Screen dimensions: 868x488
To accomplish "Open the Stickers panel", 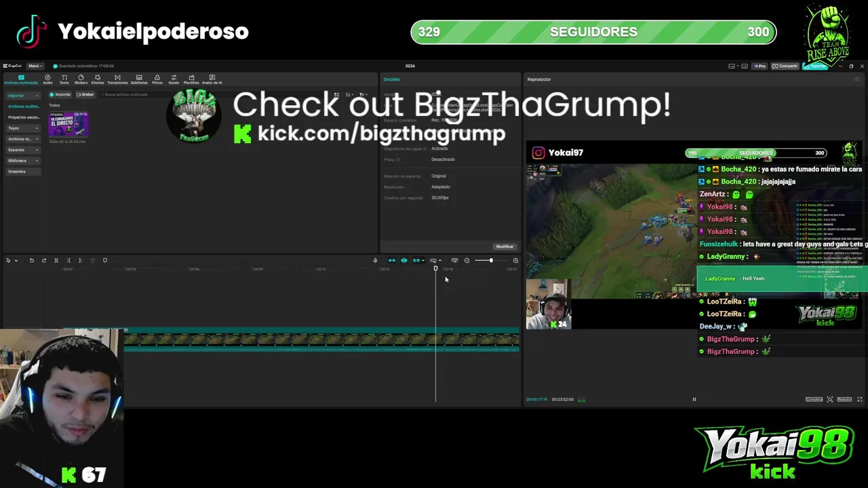I will click(x=81, y=79).
